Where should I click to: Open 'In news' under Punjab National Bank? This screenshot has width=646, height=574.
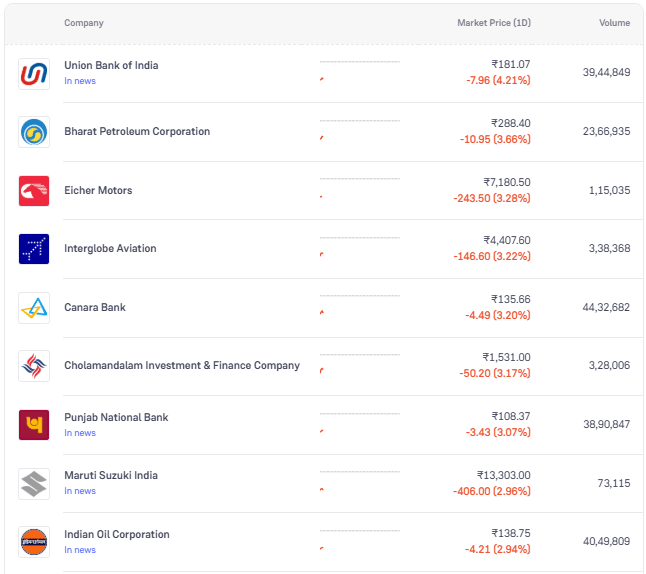click(80, 433)
